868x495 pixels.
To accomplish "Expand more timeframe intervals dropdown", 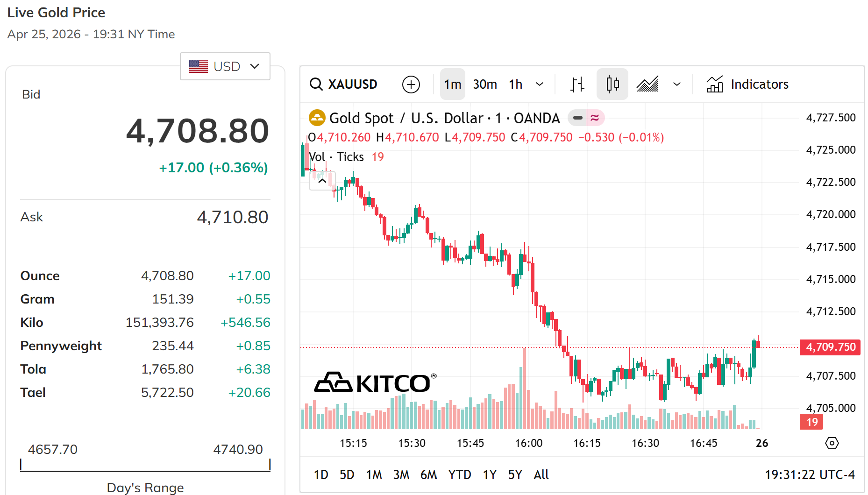I will pos(540,85).
